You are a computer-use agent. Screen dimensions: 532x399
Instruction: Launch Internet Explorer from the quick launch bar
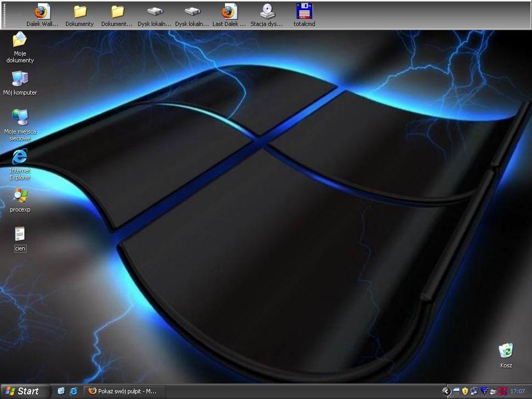(x=73, y=391)
